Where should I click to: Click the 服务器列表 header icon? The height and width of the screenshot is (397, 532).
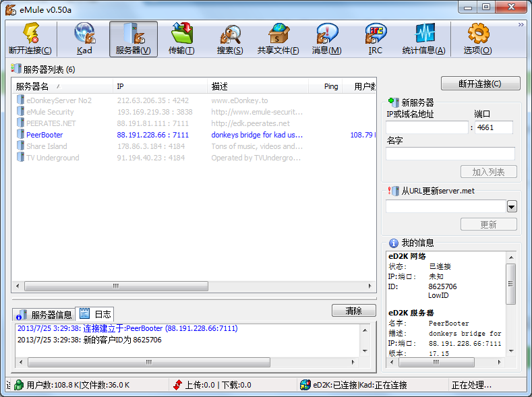click(x=16, y=69)
